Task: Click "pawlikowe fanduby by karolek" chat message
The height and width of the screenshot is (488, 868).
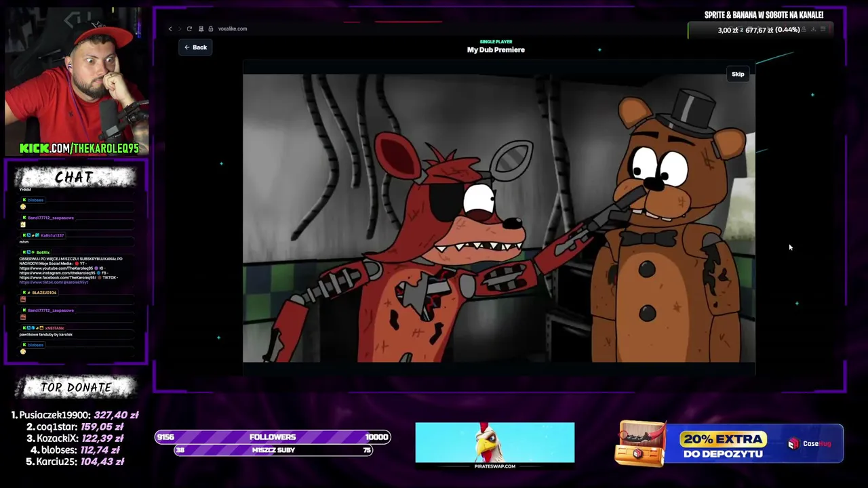Action: (46, 334)
